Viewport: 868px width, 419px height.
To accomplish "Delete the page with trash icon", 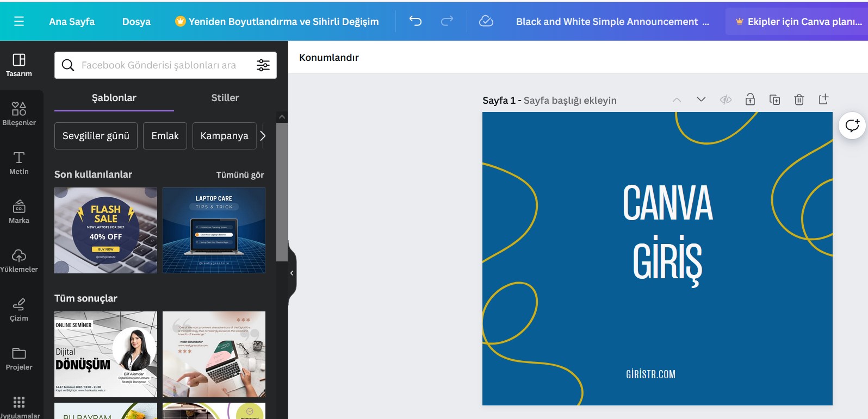I will click(799, 99).
